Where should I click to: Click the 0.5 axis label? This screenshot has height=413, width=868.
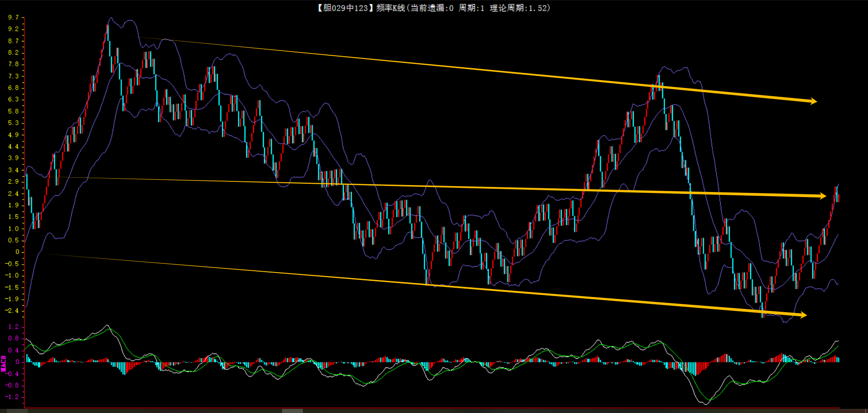pos(13,240)
